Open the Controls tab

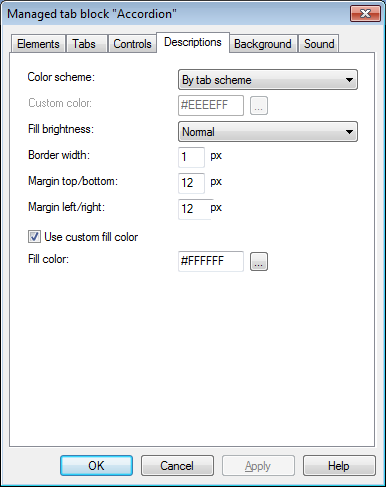[x=132, y=44]
